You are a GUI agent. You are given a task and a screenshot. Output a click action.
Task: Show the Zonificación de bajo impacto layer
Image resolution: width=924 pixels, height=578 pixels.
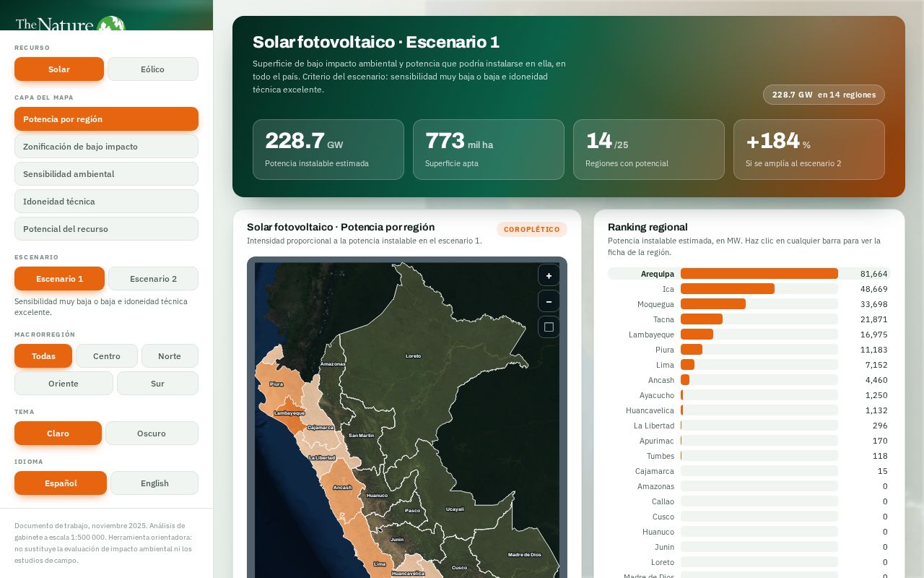(x=106, y=147)
